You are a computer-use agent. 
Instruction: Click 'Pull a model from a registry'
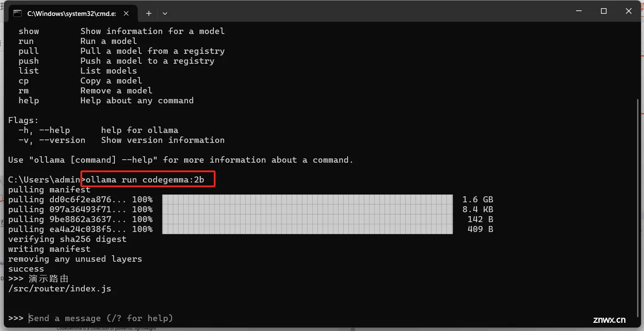153,51
